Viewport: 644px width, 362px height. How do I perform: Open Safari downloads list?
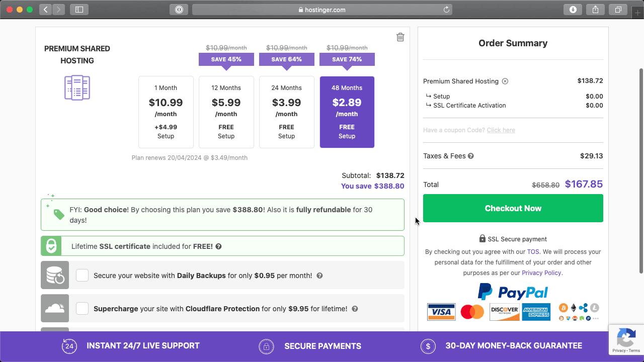click(x=573, y=9)
